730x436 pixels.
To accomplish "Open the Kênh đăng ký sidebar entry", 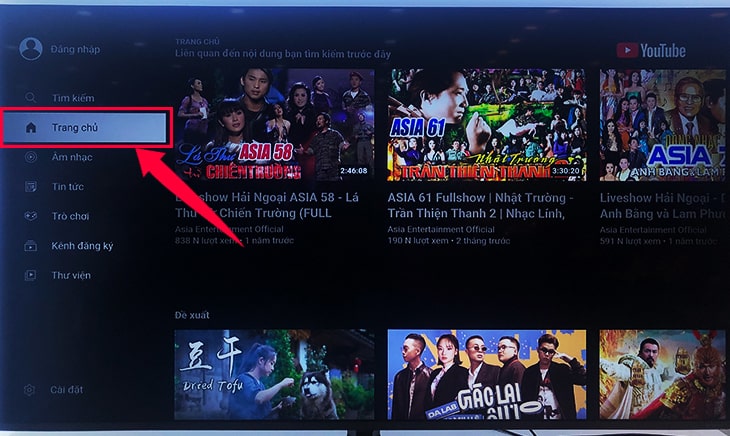I will coord(82,246).
